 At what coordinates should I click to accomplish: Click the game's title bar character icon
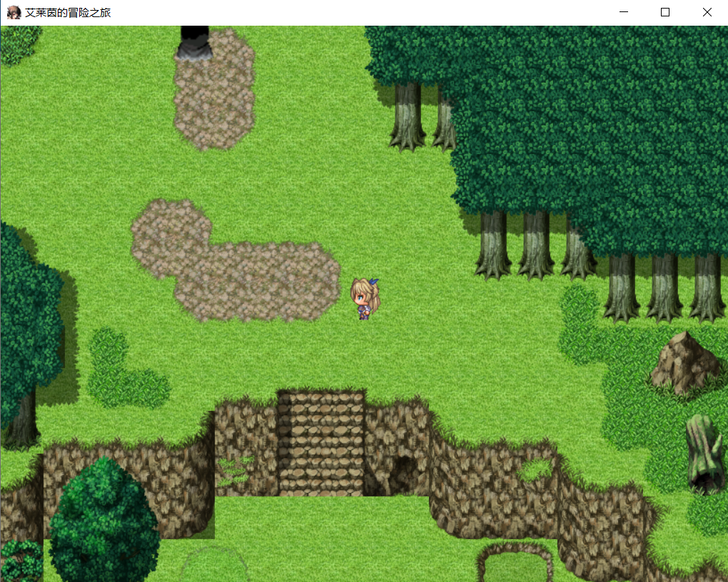(x=14, y=13)
